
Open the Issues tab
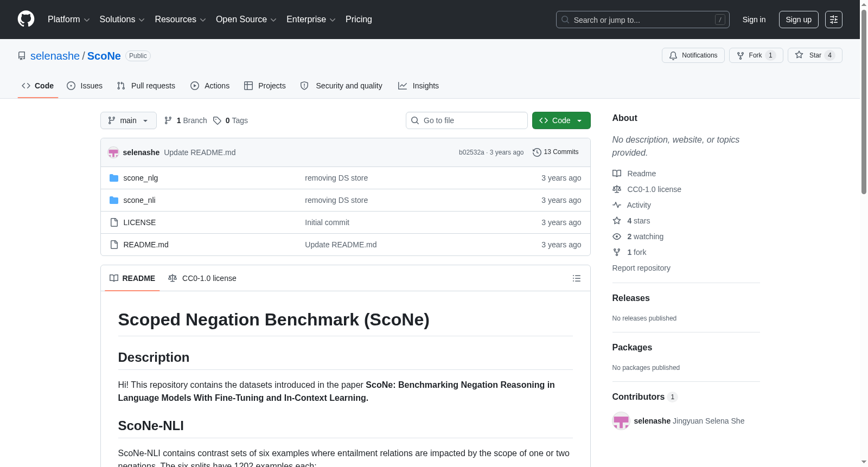(85, 86)
